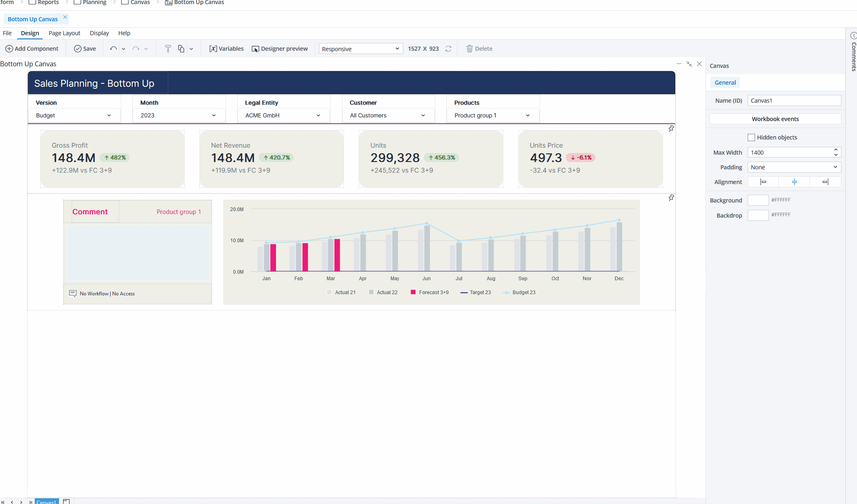Viewport: 857px width, 504px height.
Task: Open the Variables panel
Action: [x=226, y=49]
